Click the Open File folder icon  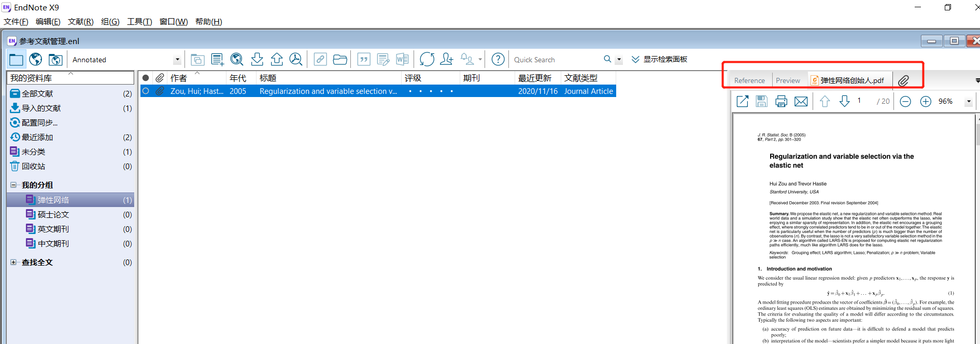pos(340,60)
